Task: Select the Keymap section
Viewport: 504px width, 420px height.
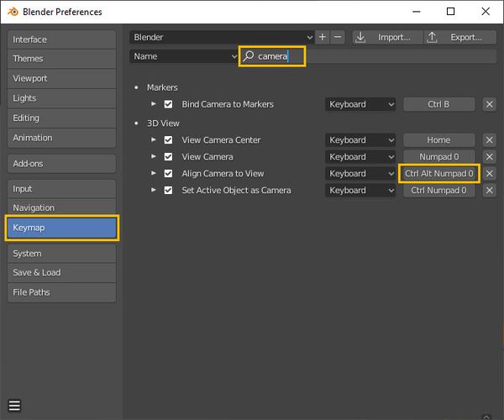Action: tap(61, 228)
